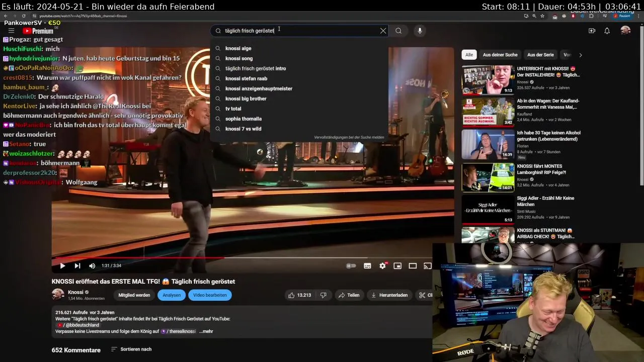Screen dimensions: 644x362
Task: Select Aus deiner Suche chip
Action: [x=500, y=55]
